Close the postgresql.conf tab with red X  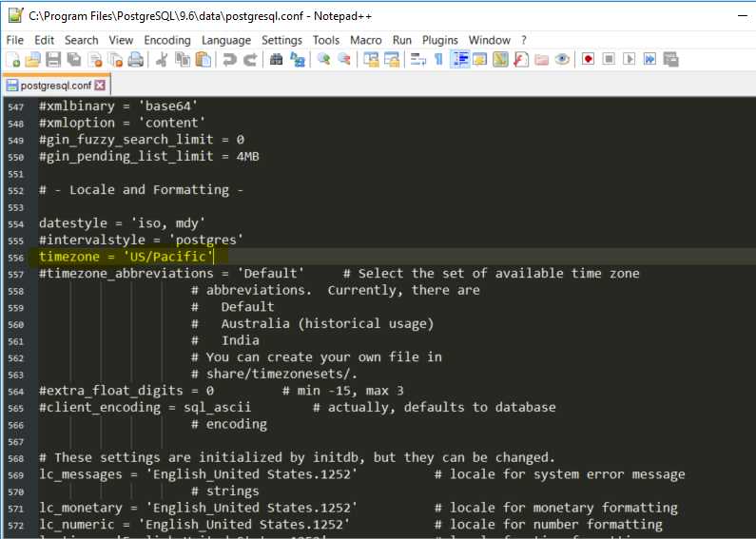point(100,86)
